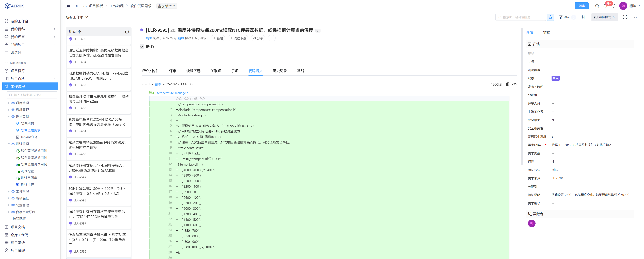Open code view for the commit
644x259 pixels.
pyautogui.click(x=514, y=84)
